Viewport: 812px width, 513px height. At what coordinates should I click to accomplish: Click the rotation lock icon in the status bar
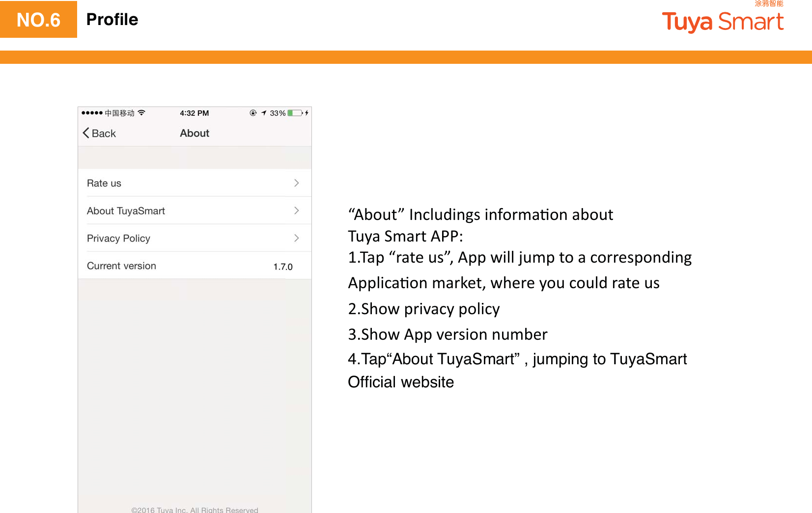coord(253,113)
